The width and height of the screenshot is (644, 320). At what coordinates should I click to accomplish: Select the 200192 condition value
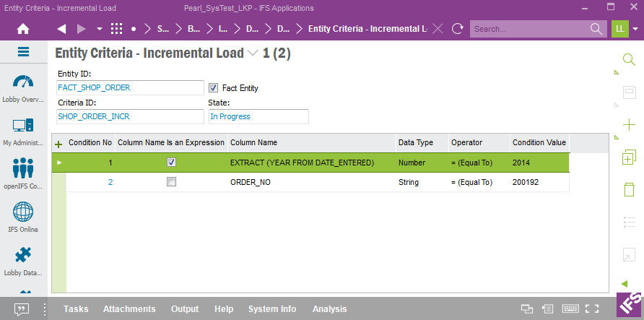(539, 182)
